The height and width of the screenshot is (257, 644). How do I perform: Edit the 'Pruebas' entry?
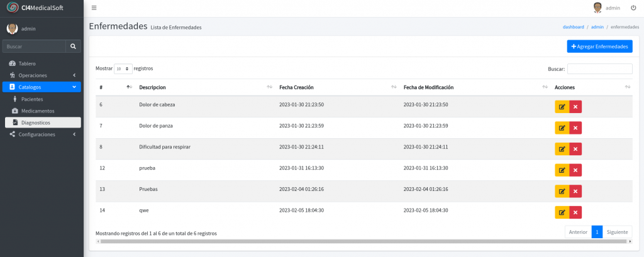(x=562, y=191)
